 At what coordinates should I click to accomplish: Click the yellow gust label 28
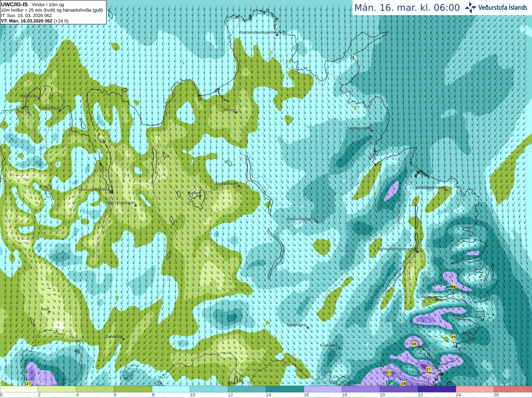(x=403, y=383)
